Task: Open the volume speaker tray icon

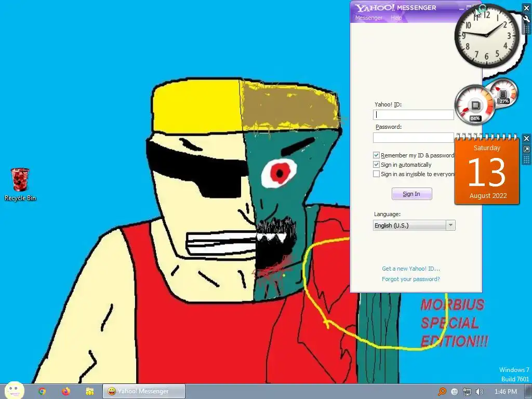Action: tap(479, 392)
